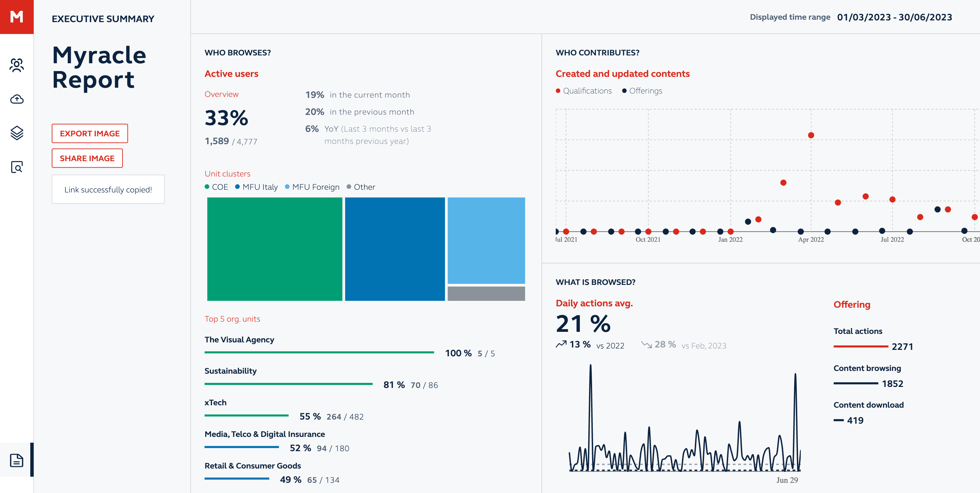Toggle the COE cluster legend
The height and width of the screenshot is (493, 980).
point(216,187)
